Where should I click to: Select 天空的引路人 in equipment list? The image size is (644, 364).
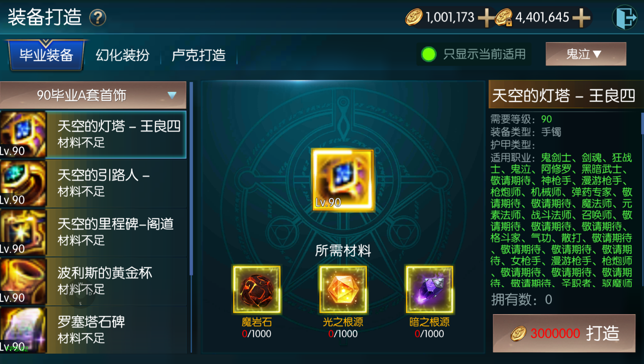(93, 183)
